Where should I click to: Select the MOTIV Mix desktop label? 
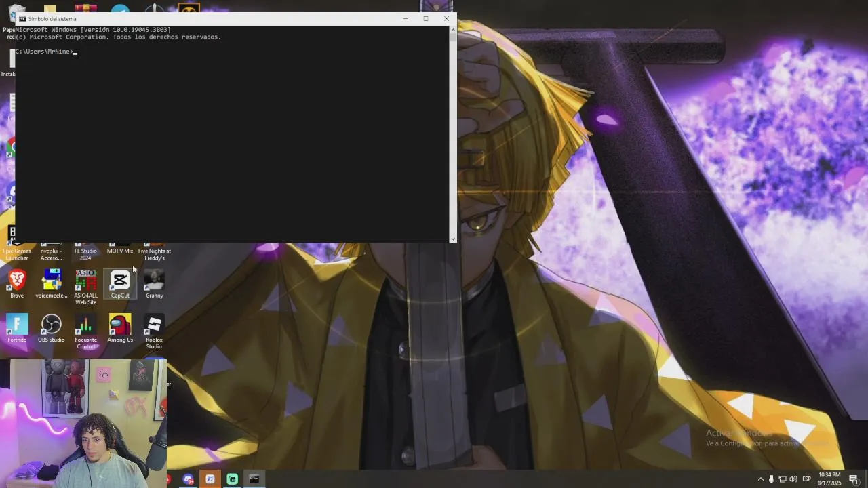click(x=120, y=251)
